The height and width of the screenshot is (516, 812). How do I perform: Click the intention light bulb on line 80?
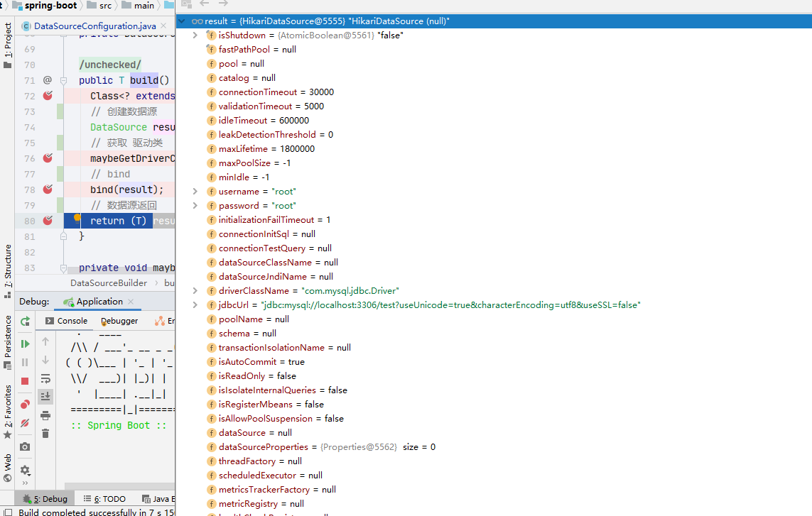pos(78,219)
